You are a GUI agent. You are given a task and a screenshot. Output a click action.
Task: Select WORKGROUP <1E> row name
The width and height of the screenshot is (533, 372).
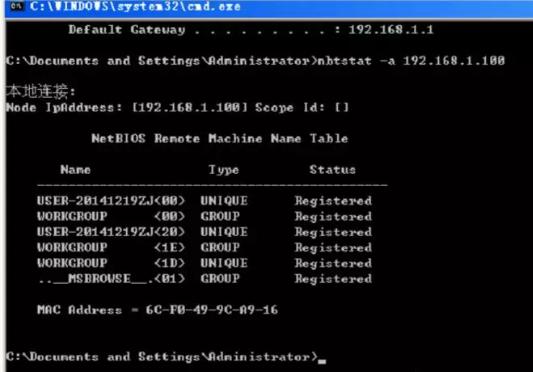pyautogui.click(x=111, y=247)
